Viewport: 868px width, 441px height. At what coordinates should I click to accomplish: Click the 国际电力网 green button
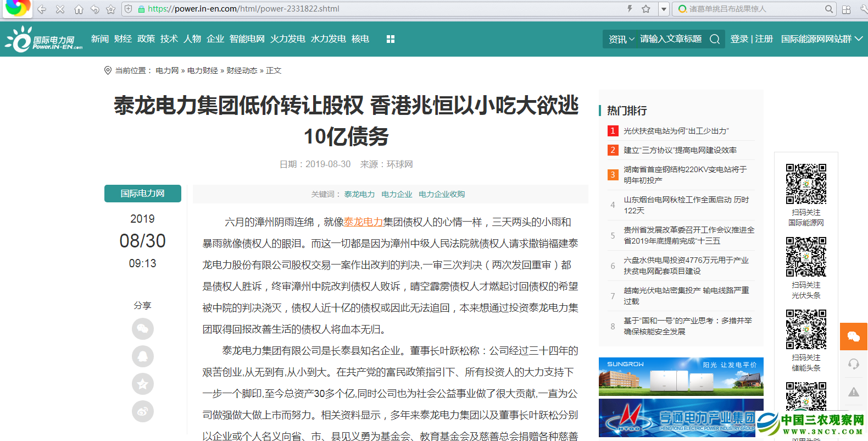pyautogui.click(x=143, y=194)
